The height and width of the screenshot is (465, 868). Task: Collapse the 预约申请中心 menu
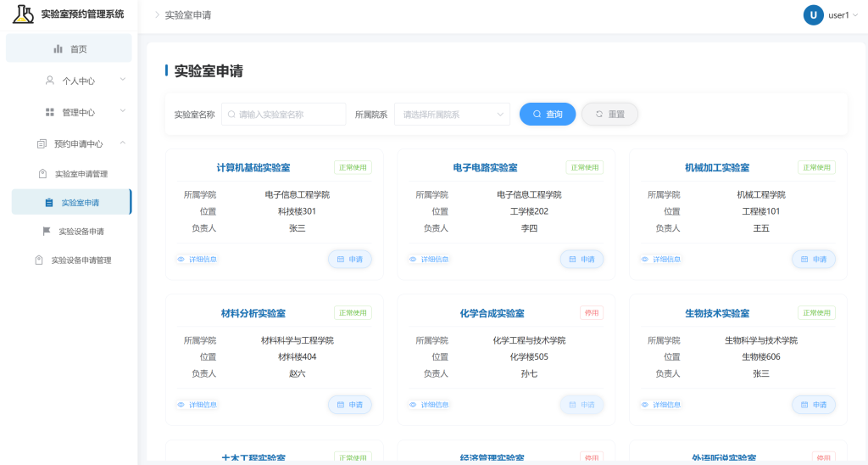69,143
